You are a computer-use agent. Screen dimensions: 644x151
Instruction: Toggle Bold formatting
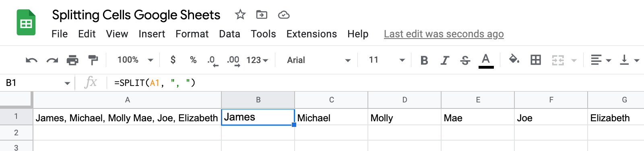(x=424, y=60)
